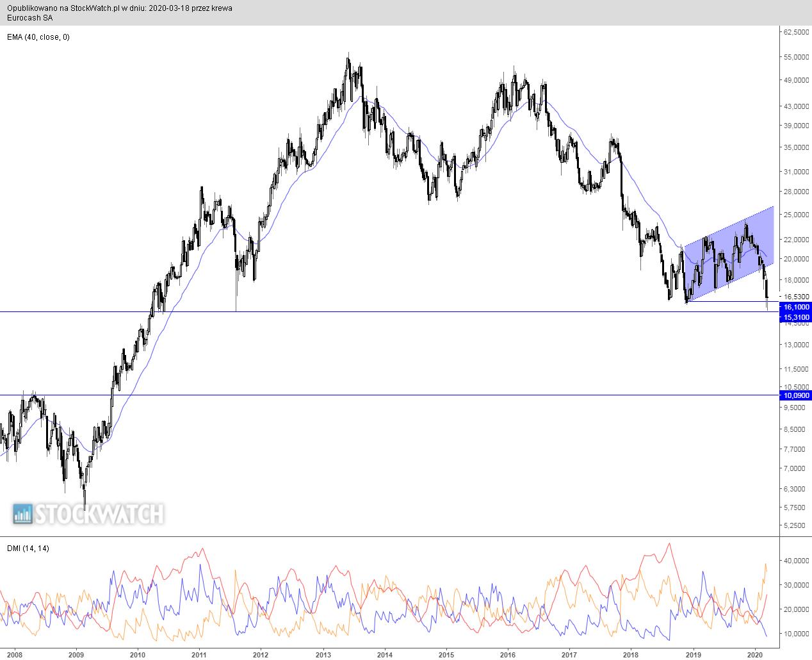Click the 35,0000 price axis value
This screenshot has height=660, width=812.
click(796, 147)
